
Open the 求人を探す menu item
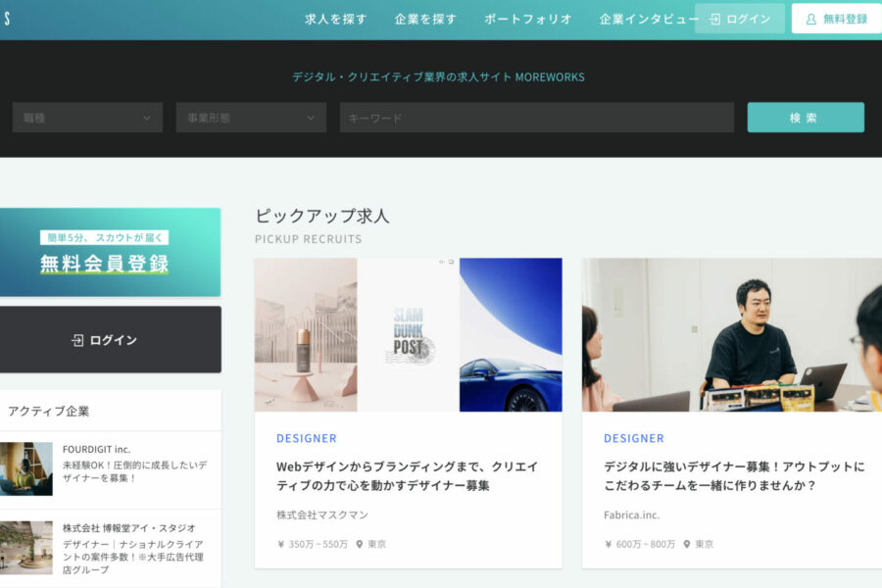click(335, 19)
